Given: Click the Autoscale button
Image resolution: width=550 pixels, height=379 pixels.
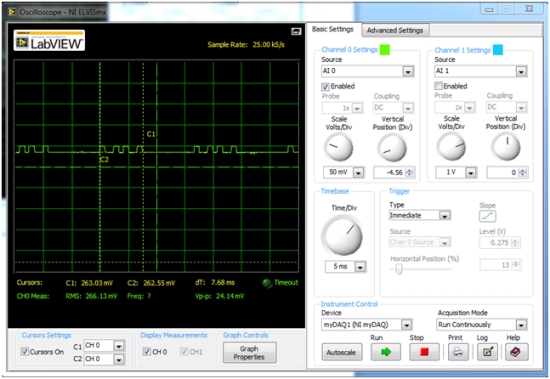Looking at the screenshot, I should point(341,352).
